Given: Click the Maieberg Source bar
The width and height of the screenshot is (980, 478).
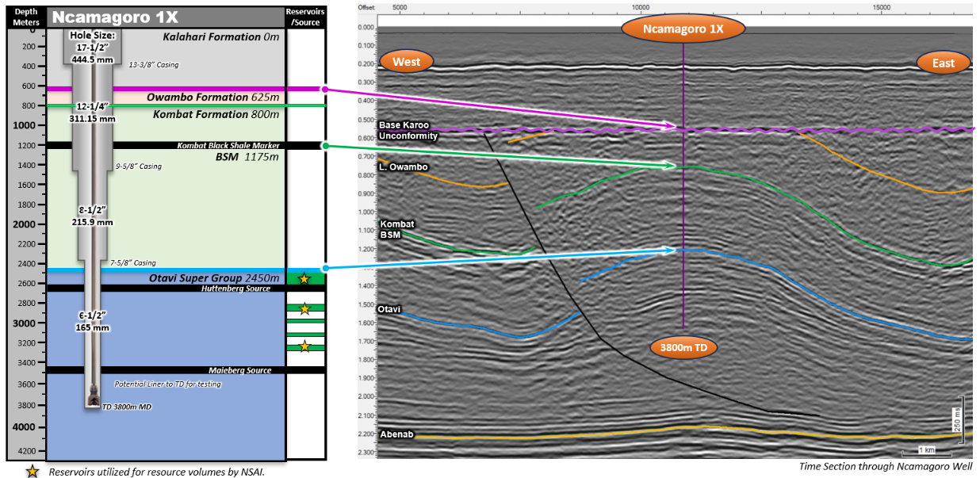Looking at the screenshot, I should (x=166, y=370).
